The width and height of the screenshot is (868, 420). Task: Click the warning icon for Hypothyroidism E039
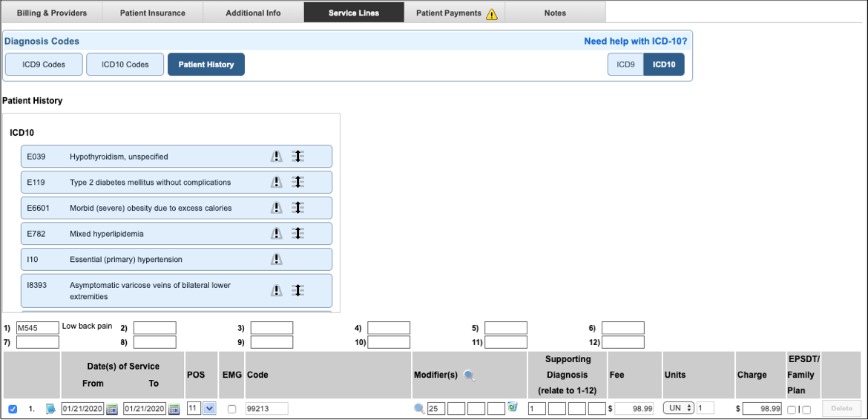[276, 157]
